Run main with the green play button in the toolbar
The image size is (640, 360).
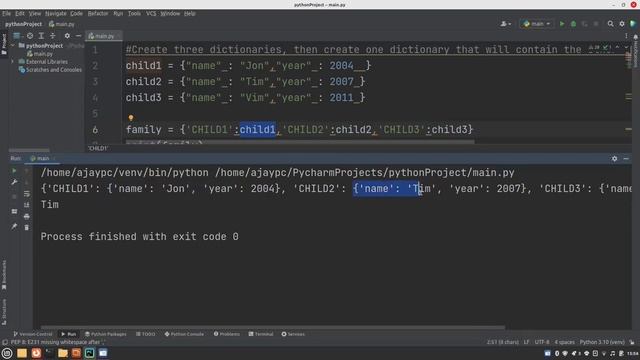click(x=562, y=24)
